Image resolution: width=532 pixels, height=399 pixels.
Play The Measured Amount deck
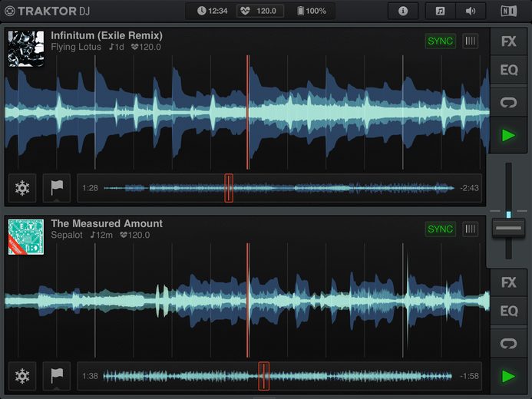click(x=509, y=376)
